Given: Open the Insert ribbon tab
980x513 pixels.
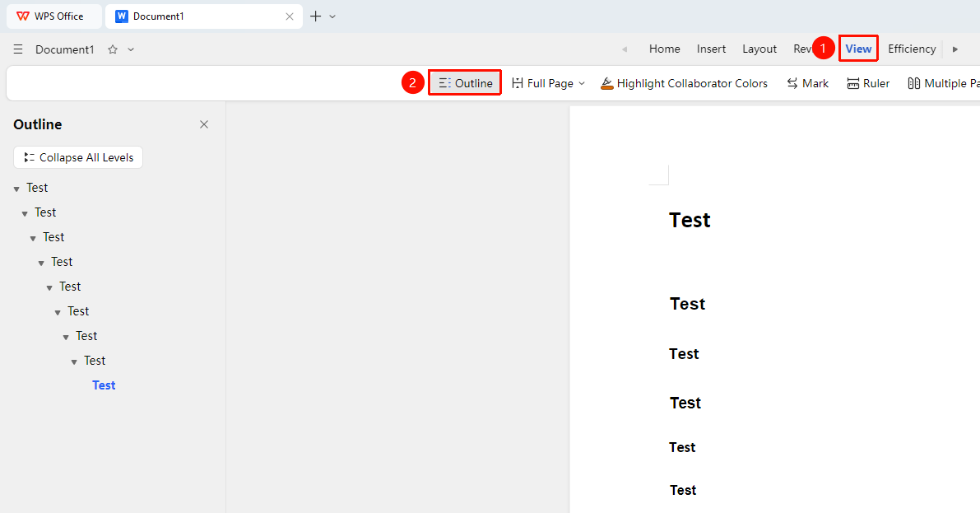Looking at the screenshot, I should coord(711,49).
